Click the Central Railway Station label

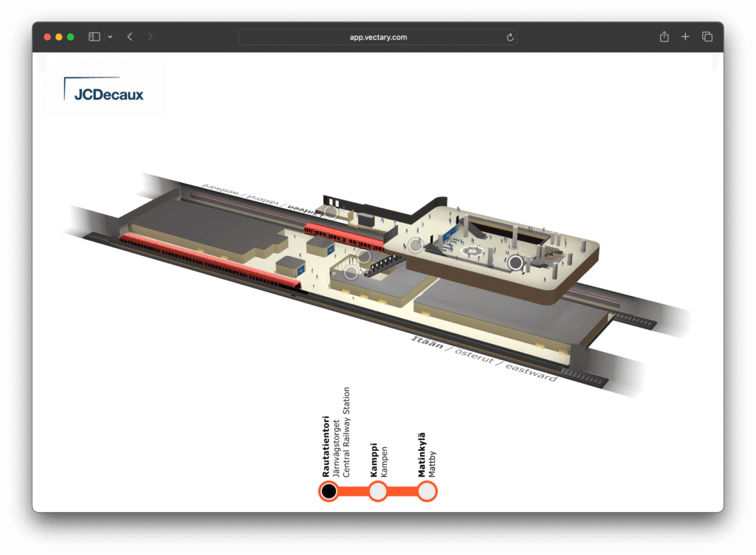tap(346, 434)
